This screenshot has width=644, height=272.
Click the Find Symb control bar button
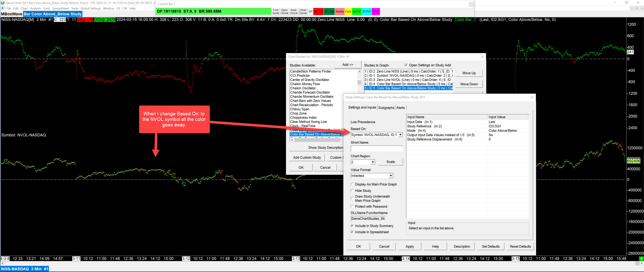(275, 12)
